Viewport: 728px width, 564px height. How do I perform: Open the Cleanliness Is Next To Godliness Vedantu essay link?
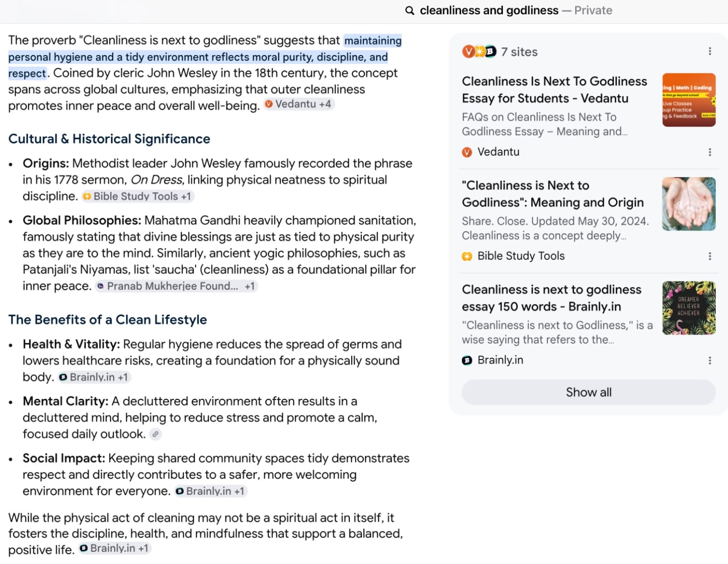[x=554, y=90]
